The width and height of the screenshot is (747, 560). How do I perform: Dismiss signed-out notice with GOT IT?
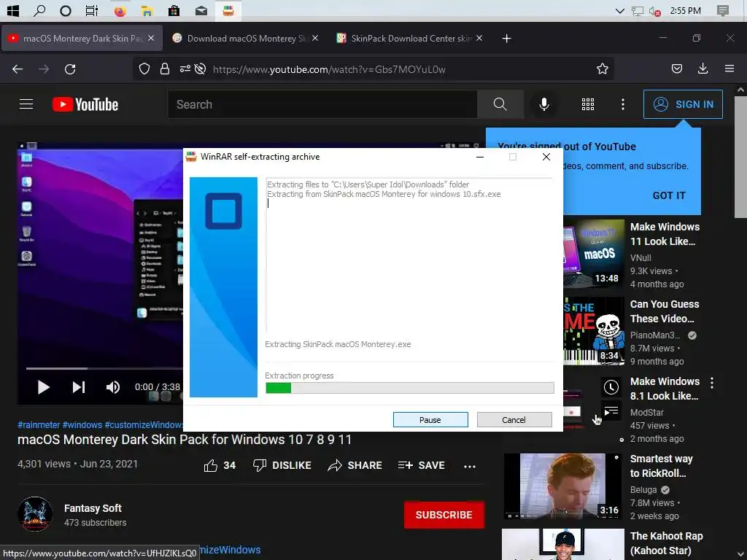click(669, 195)
